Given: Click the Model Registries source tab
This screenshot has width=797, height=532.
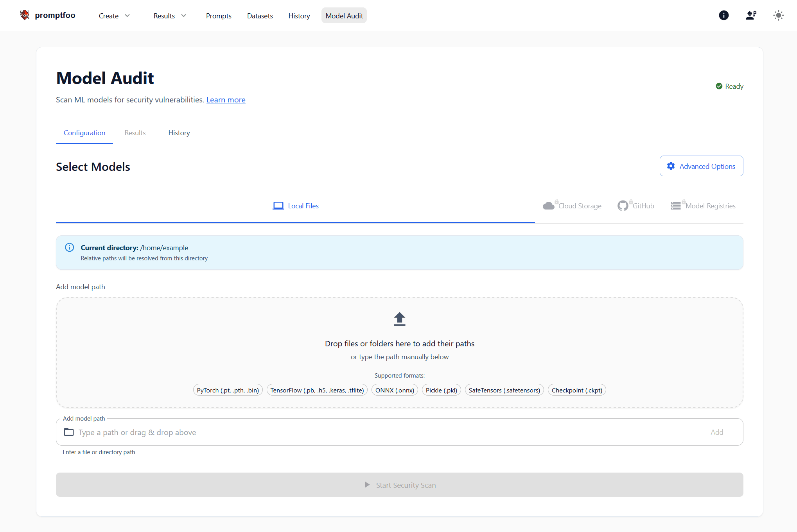Looking at the screenshot, I should tap(703, 206).
